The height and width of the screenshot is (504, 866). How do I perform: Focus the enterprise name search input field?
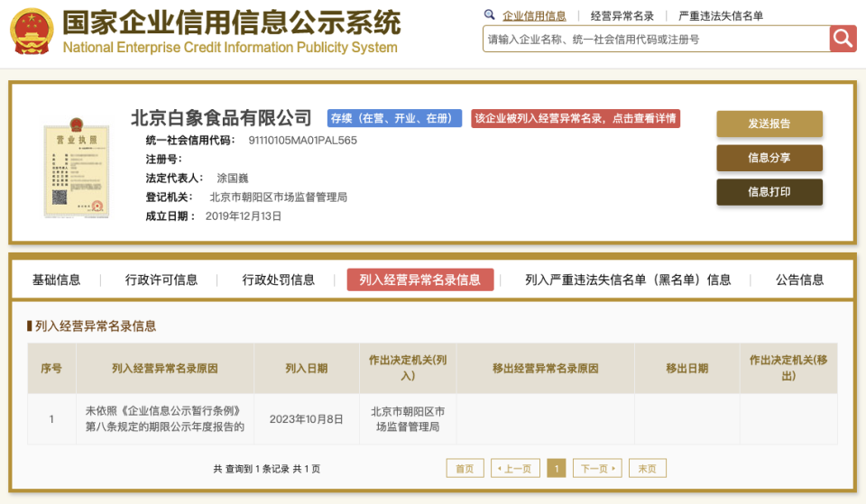[656, 39]
